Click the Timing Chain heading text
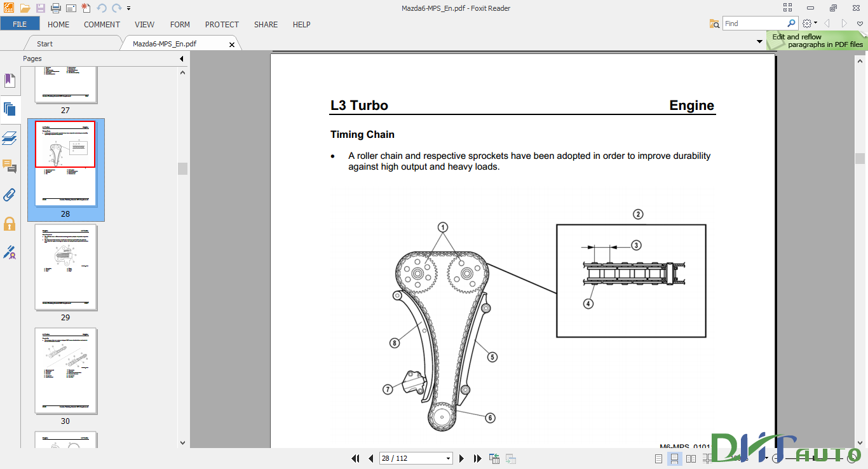The image size is (868, 469). (x=362, y=135)
